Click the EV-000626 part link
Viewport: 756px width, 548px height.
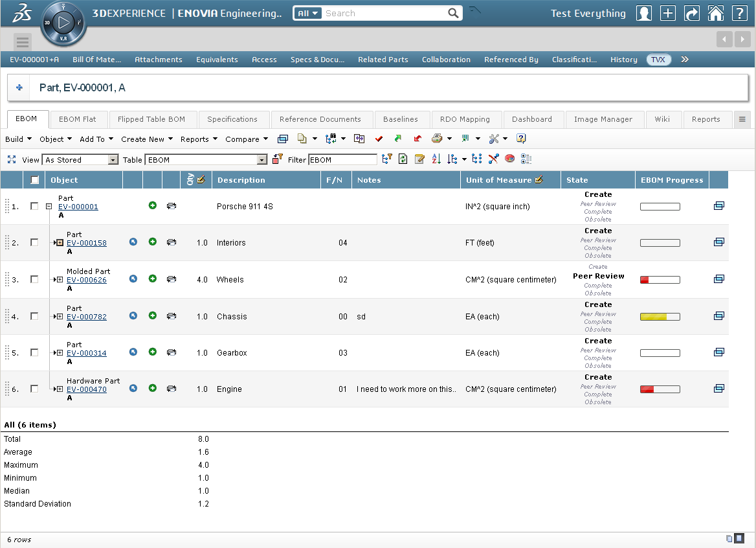(x=87, y=280)
